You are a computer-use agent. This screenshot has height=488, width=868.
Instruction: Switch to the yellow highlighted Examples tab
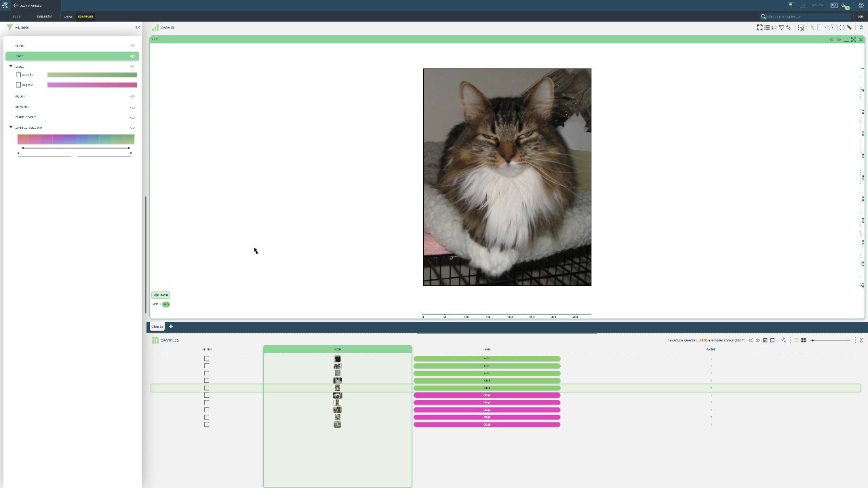click(x=85, y=16)
